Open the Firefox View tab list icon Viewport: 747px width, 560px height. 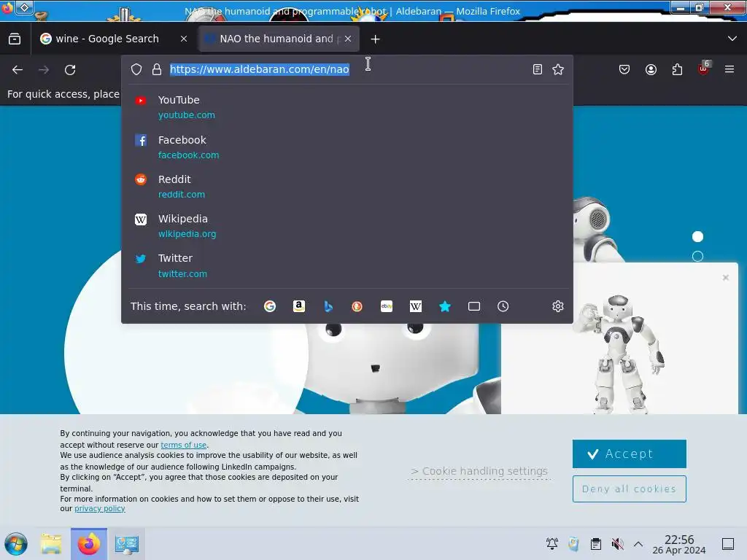point(15,39)
